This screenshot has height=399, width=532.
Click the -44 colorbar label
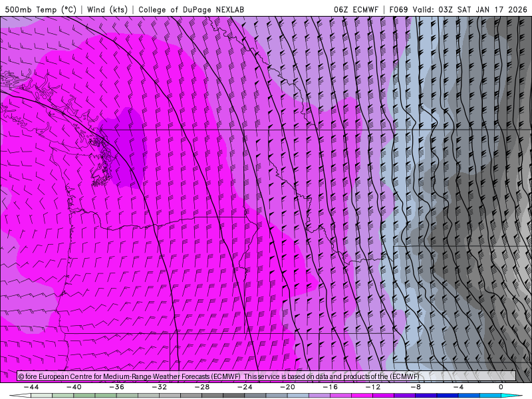pos(31,387)
